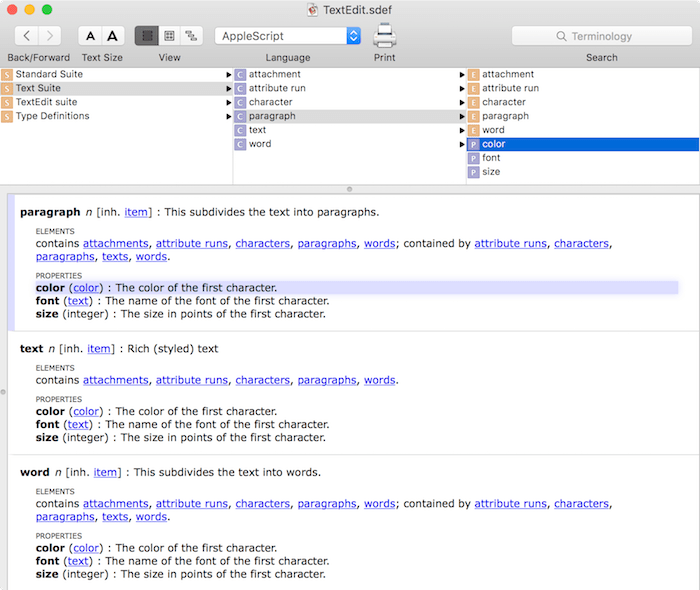
Task: Select attachment element in right column
Action: click(583, 74)
